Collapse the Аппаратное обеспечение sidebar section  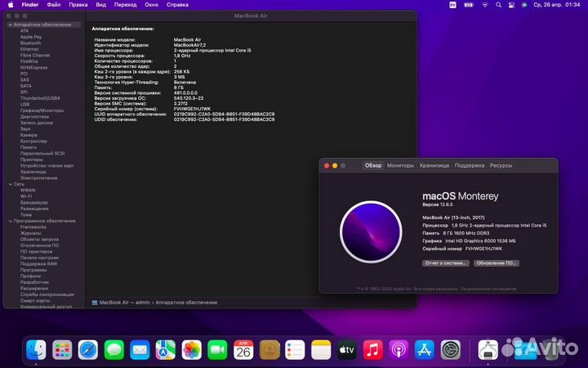tap(10, 25)
